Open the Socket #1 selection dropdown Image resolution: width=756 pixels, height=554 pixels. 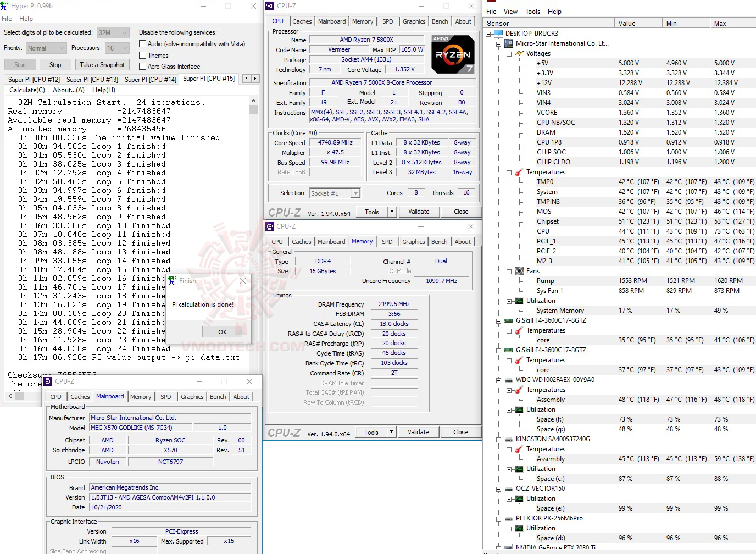point(335,193)
